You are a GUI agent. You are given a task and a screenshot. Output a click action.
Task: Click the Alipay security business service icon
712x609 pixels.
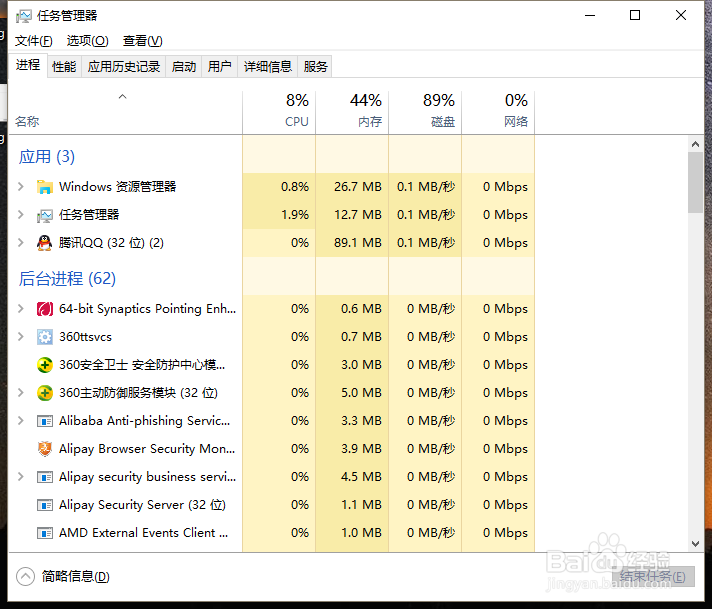tap(44, 477)
